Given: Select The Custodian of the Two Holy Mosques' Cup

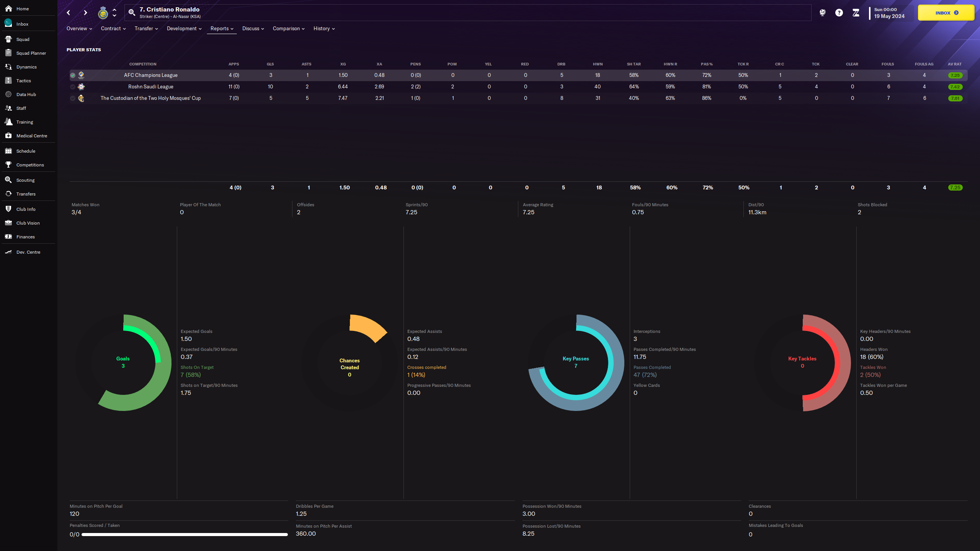Looking at the screenshot, I should click(518, 98).
